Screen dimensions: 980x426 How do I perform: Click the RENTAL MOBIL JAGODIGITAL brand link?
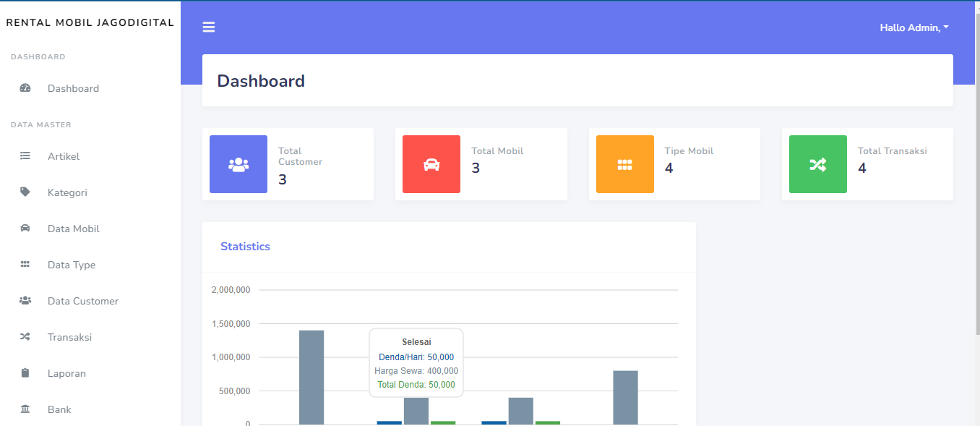coord(90,22)
